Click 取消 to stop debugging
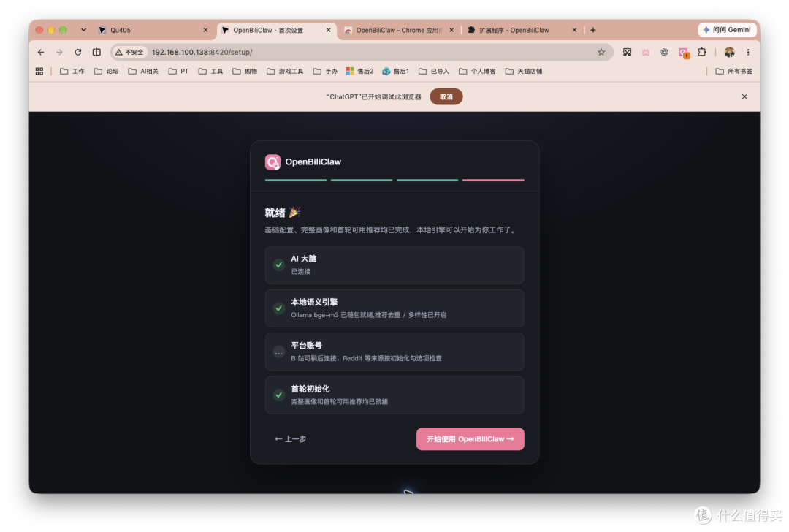 coord(446,96)
